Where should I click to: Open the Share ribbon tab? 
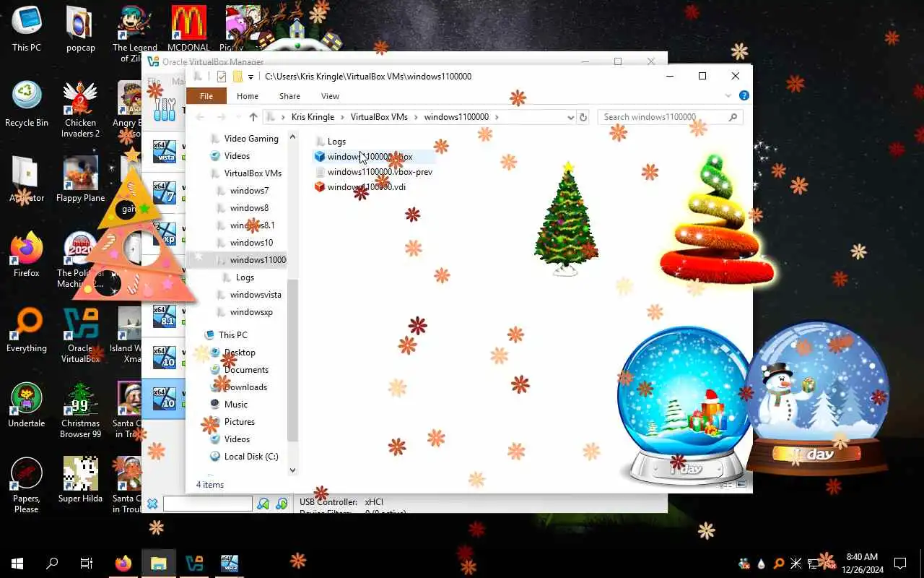click(289, 96)
